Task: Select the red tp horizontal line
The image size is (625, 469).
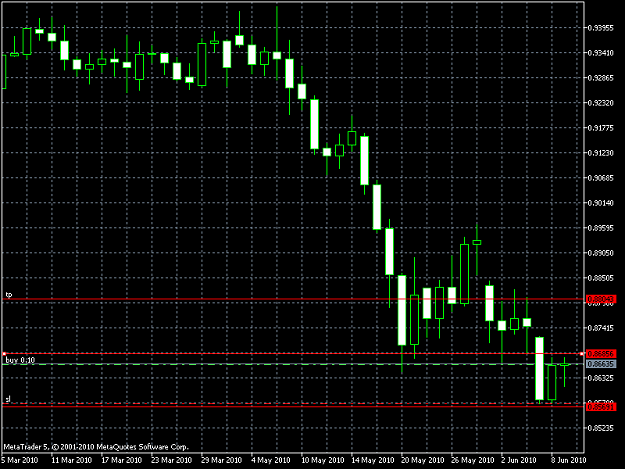Action: coord(293,299)
